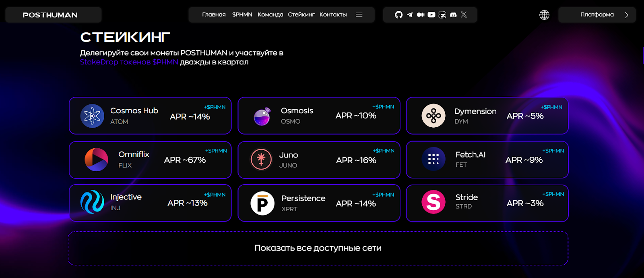Select the Cosmos Hub atom logo
The height and width of the screenshot is (278, 644).
point(92,116)
